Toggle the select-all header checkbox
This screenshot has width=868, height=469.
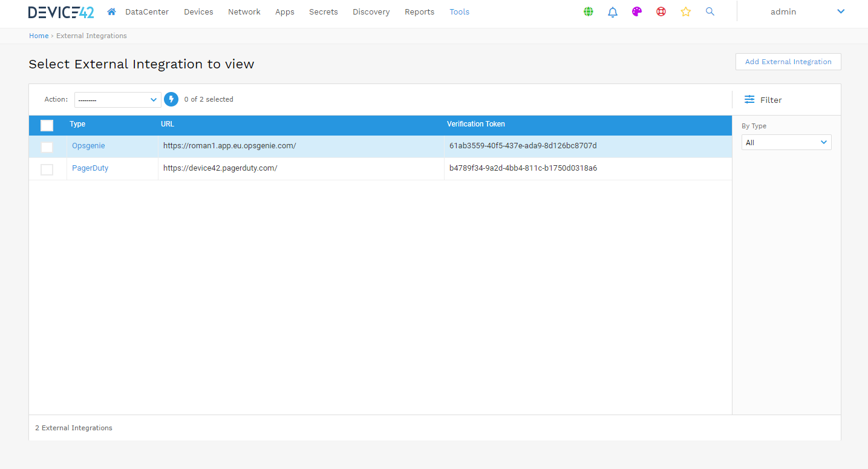[x=47, y=125]
